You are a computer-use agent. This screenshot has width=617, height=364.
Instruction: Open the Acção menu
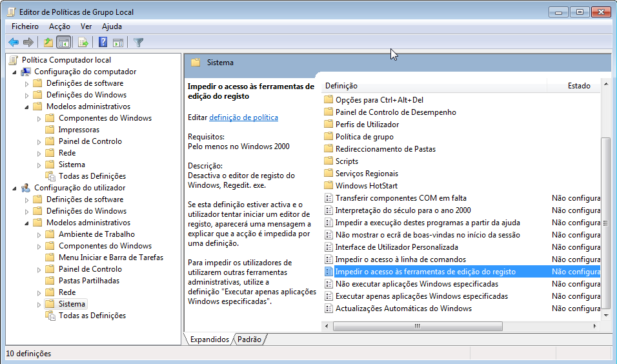pyautogui.click(x=59, y=26)
